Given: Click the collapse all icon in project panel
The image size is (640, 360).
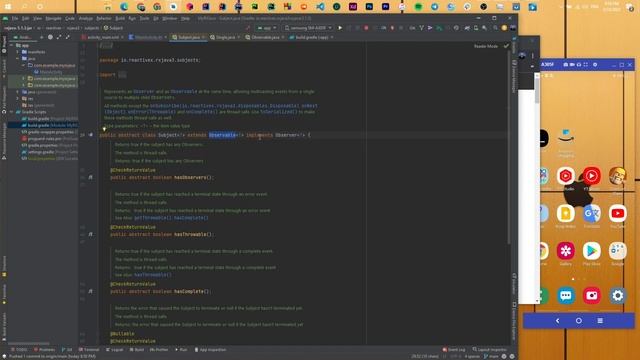Looking at the screenshot, I should [68, 37].
